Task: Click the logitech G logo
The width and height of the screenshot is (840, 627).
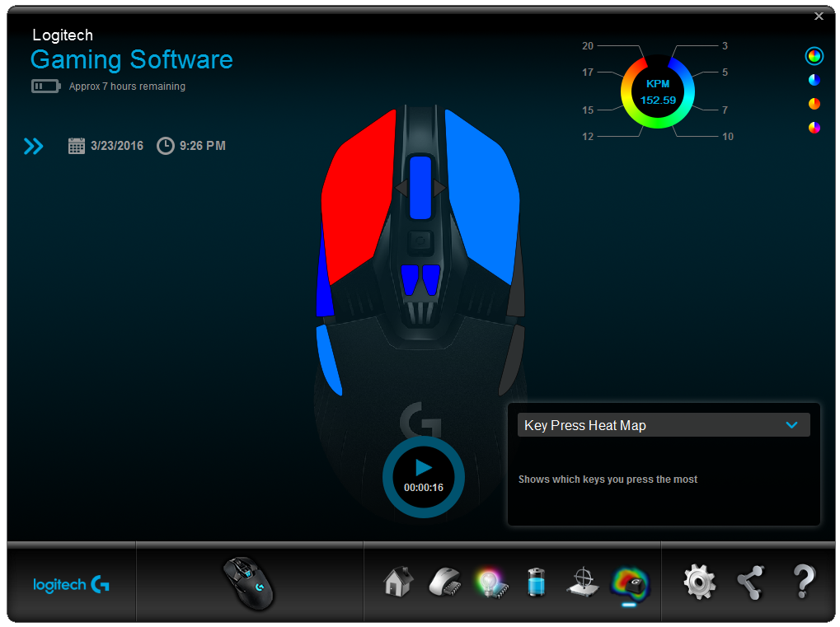Action: tap(71, 585)
